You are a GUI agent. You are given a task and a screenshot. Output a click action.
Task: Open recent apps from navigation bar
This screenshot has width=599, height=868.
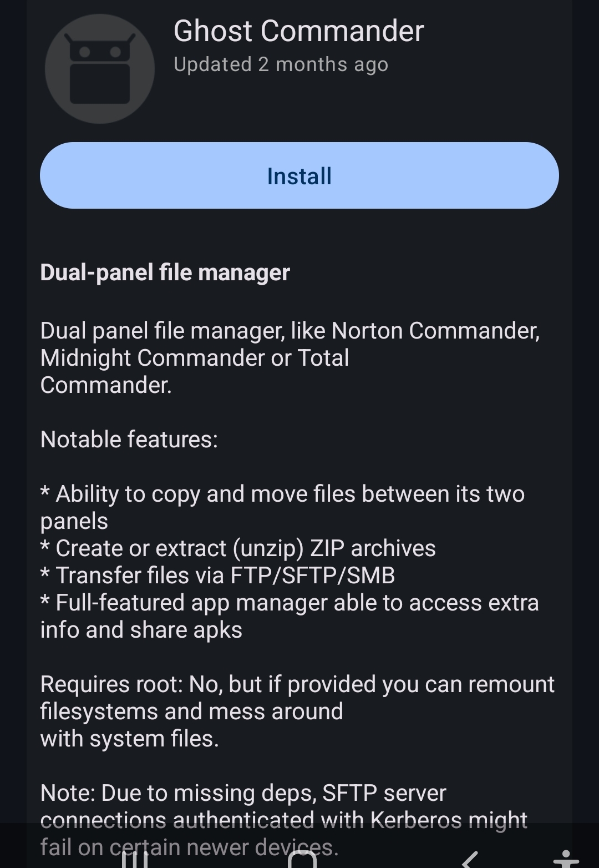[135, 859]
